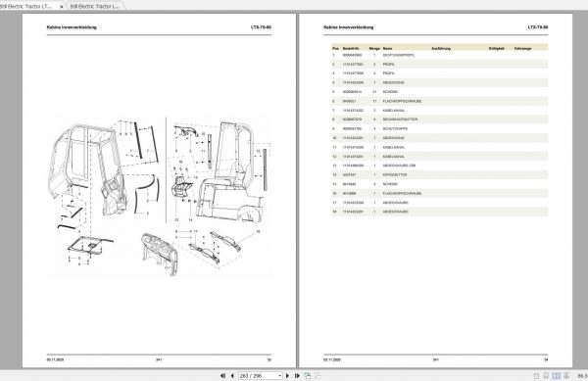Click the previous view icon

click(308, 375)
